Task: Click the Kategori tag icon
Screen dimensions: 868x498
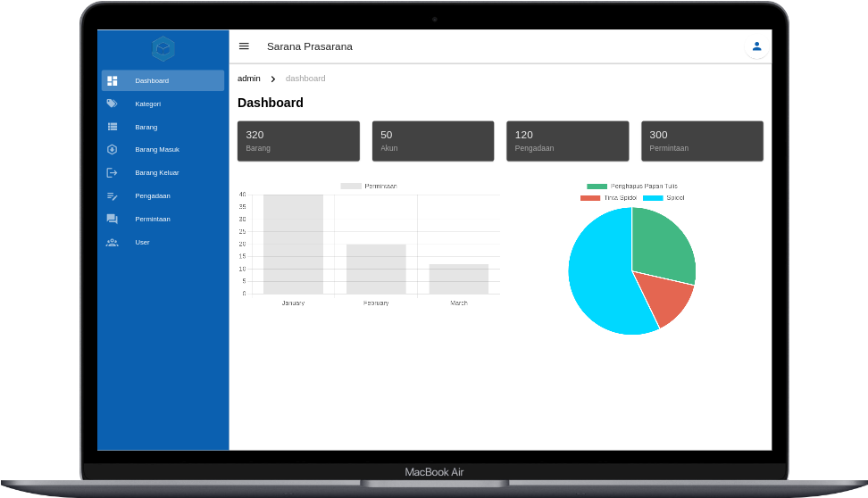Action: point(112,104)
